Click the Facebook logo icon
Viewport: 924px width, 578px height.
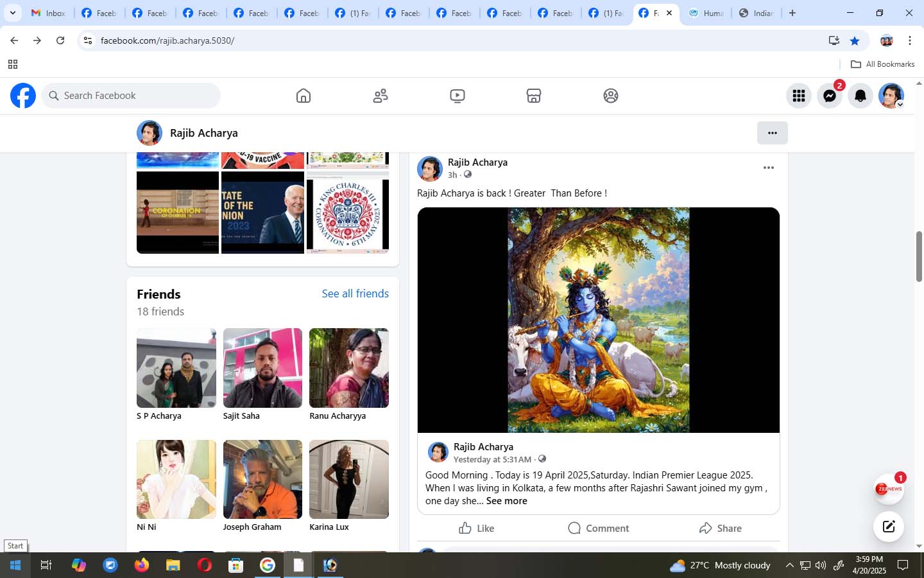click(23, 96)
